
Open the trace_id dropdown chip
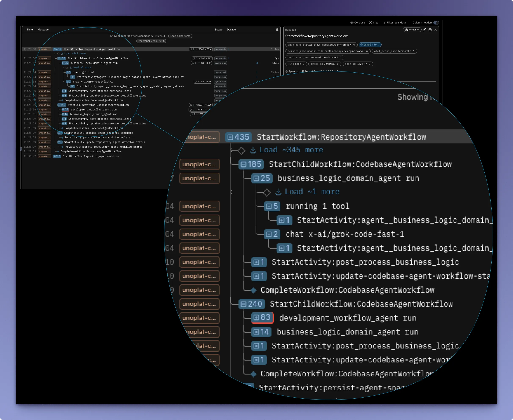[x=324, y=64]
